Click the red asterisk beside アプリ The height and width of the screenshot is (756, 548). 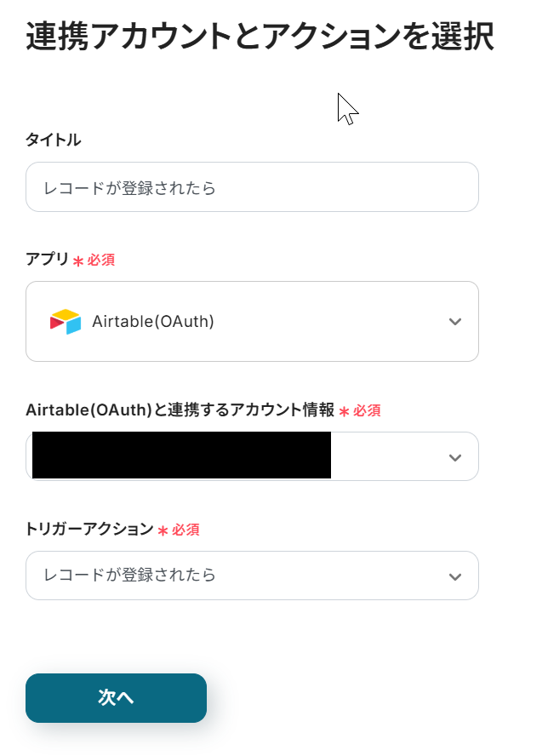78,261
